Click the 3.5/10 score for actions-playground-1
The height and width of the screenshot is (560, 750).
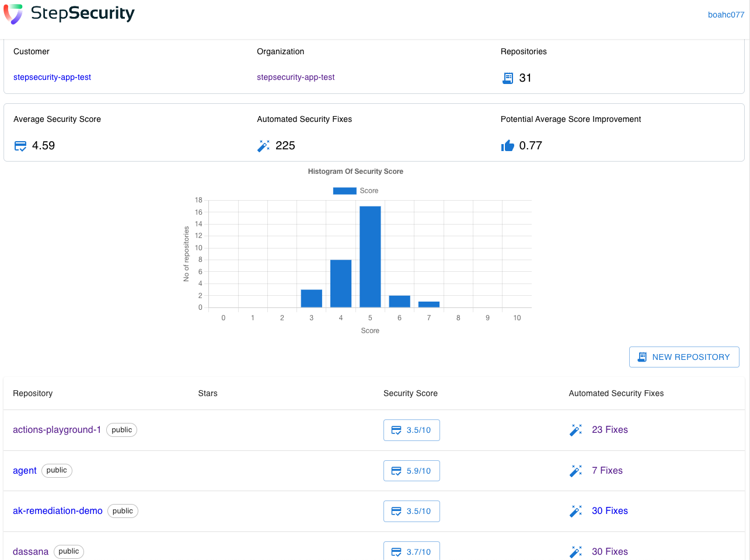click(x=411, y=430)
